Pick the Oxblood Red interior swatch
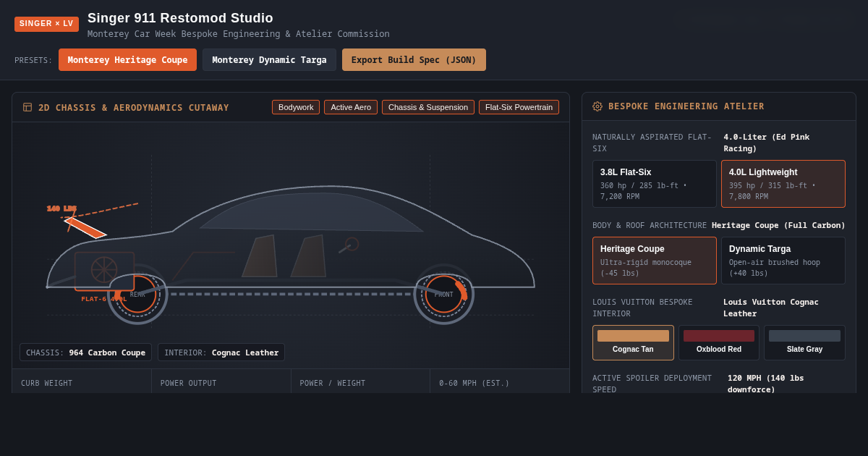This screenshot has width=868, height=456. click(x=719, y=342)
